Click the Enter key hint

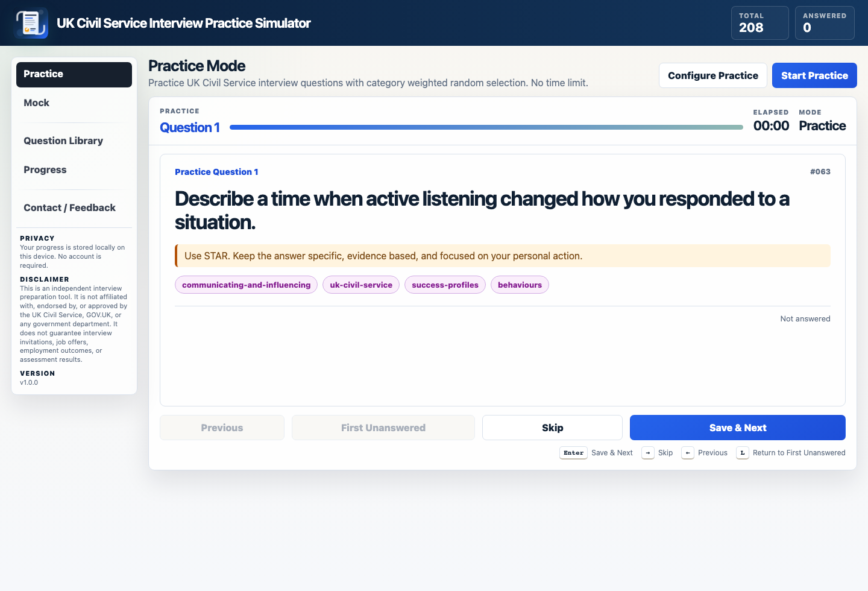(573, 453)
